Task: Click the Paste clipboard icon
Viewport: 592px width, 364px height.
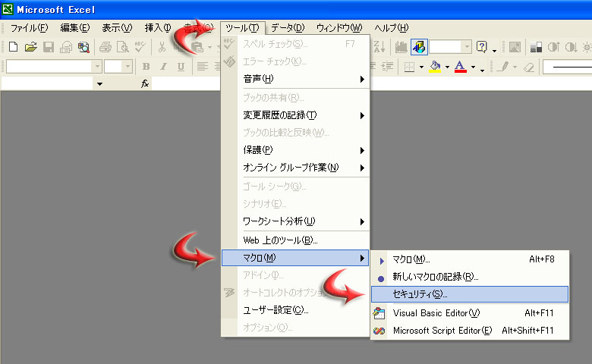Action: [x=197, y=47]
